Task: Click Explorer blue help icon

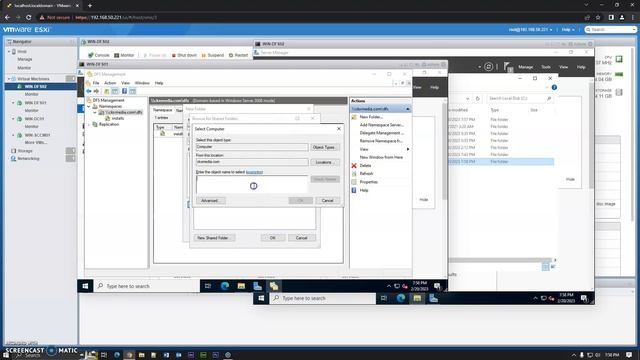Action: click(x=554, y=87)
